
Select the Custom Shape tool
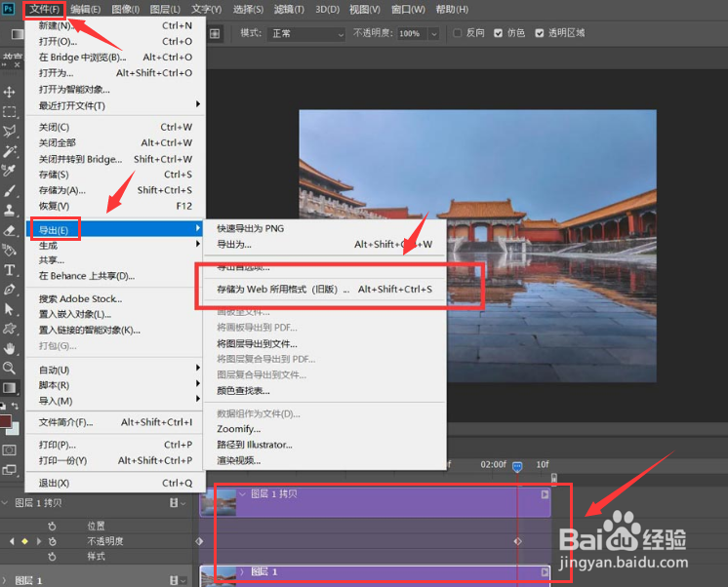[x=10, y=329]
